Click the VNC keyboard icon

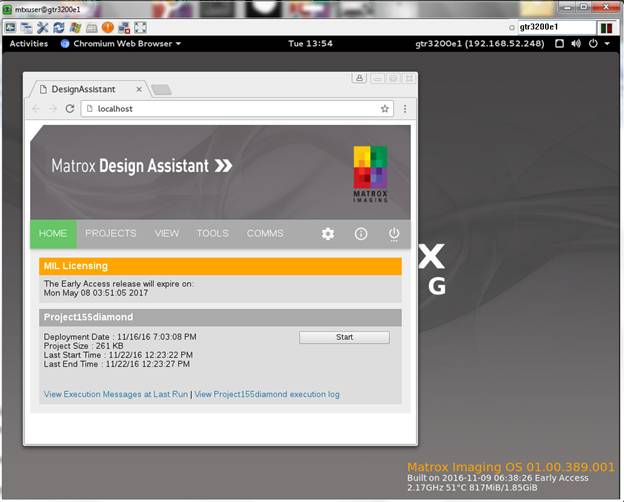click(92, 28)
